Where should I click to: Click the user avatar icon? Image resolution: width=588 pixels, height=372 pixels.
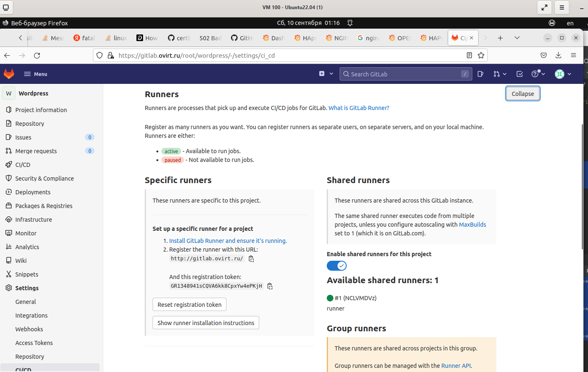(559, 74)
